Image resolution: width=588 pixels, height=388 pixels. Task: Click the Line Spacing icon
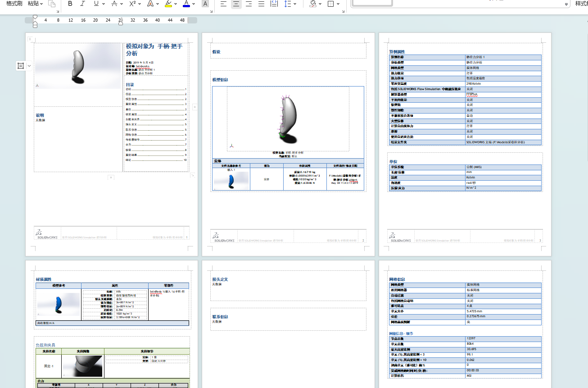coord(288,4)
